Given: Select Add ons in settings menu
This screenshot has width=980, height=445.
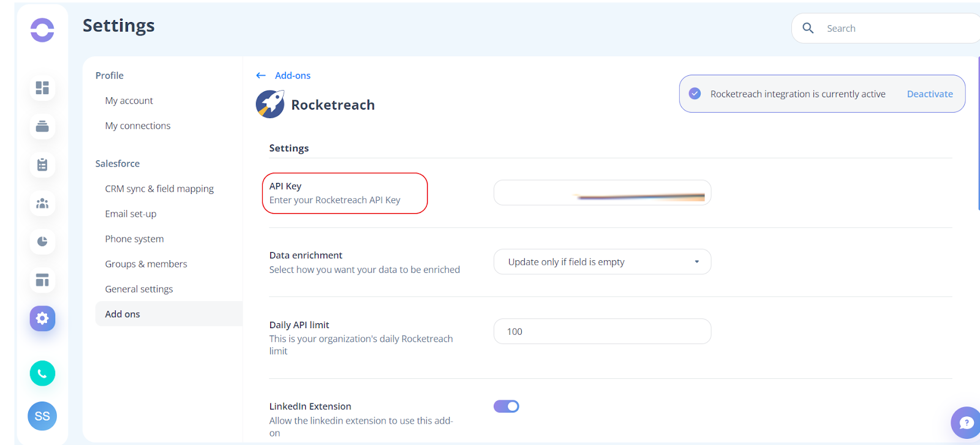Looking at the screenshot, I should (x=169, y=314).
